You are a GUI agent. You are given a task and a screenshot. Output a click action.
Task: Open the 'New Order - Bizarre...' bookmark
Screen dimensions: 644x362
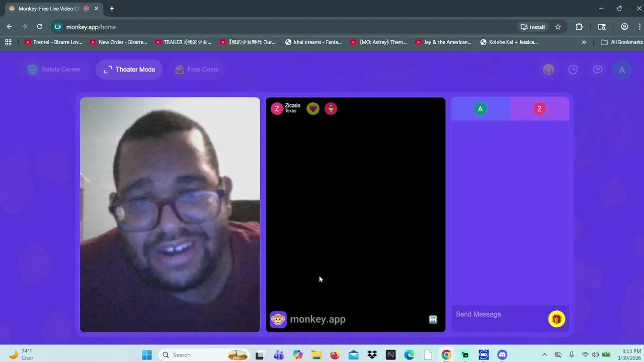(x=118, y=42)
